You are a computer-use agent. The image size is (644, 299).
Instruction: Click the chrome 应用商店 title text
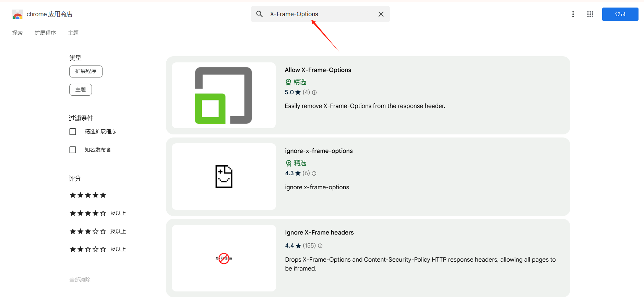coord(50,14)
